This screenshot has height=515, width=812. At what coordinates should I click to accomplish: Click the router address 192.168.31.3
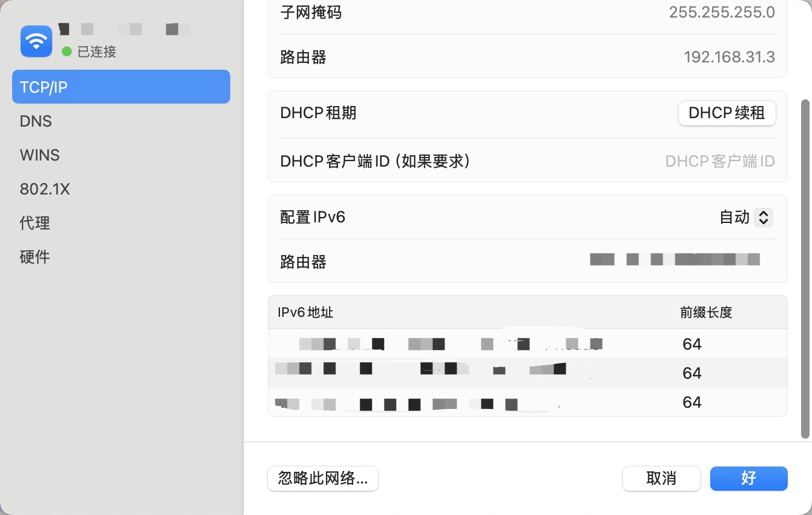tap(729, 57)
